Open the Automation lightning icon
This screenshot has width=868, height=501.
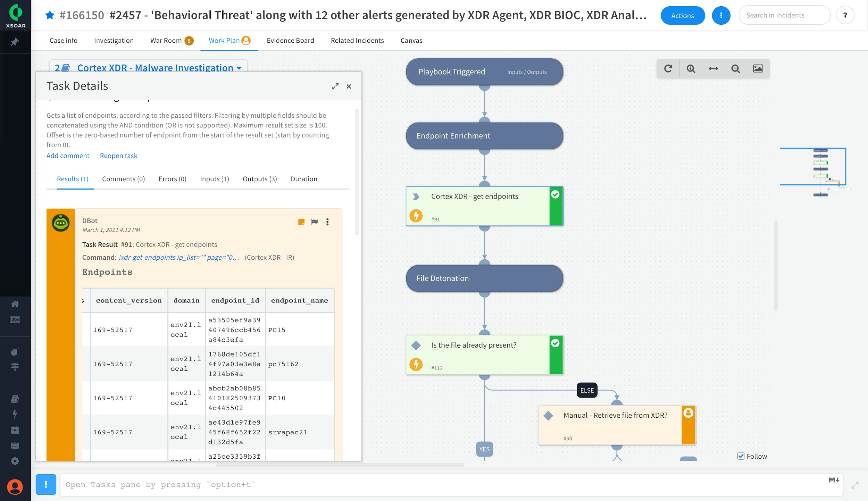coord(15,414)
